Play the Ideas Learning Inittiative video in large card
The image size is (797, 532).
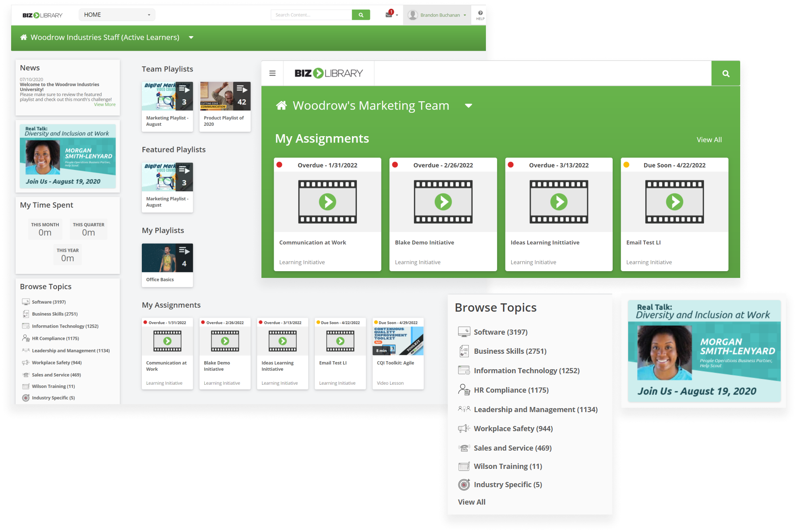click(559, 202)
